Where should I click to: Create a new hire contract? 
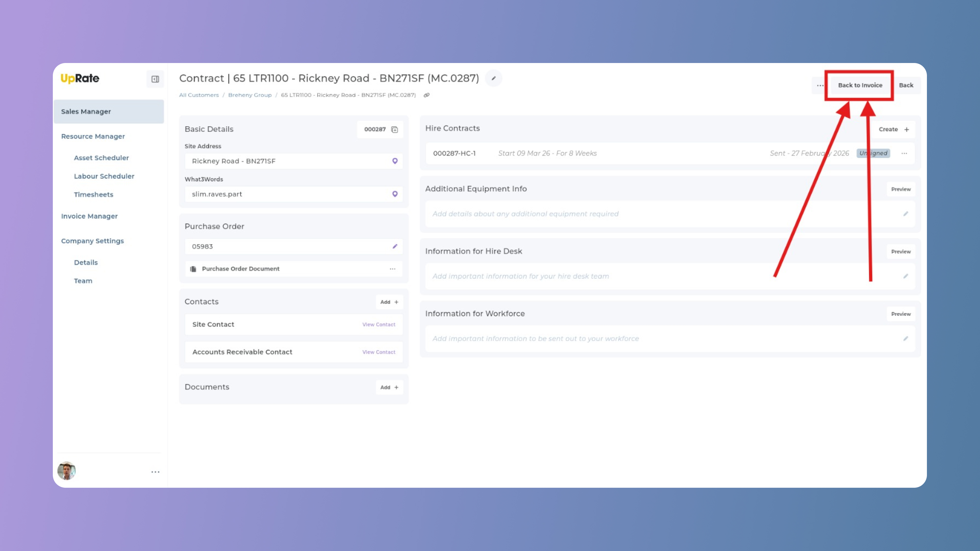pyautogui.click(x=893, y=129)
